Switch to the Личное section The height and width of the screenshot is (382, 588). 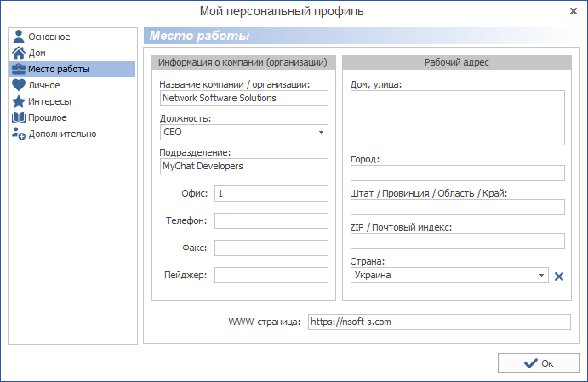(43, 85)
